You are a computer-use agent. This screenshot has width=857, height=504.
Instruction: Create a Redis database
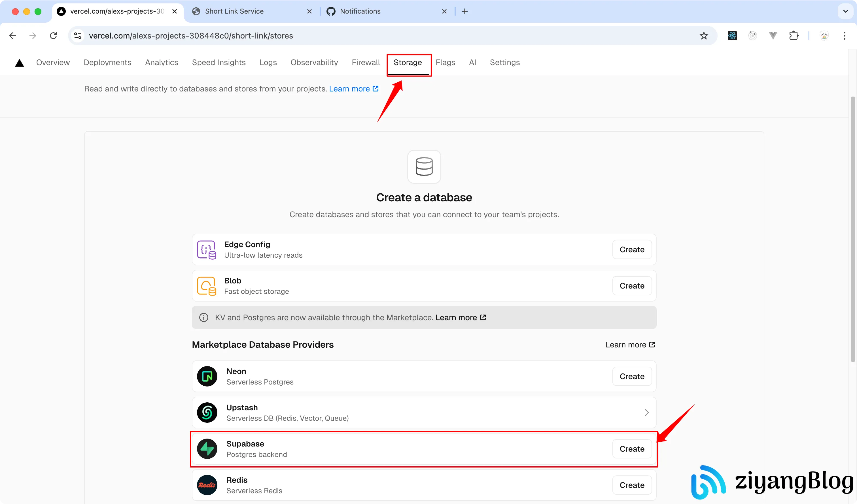pyautogui.click(x=632, y=485)
